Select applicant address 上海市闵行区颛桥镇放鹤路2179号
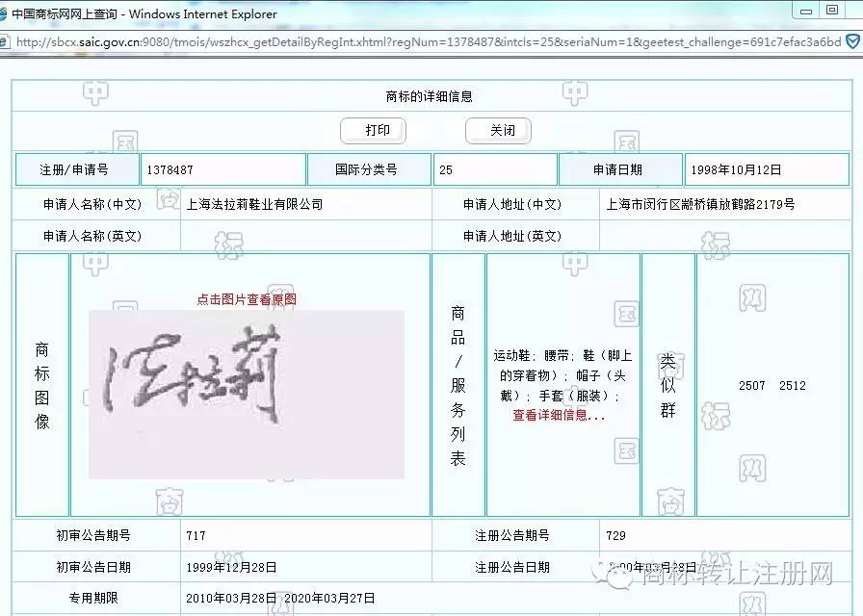 pos(700,205)
